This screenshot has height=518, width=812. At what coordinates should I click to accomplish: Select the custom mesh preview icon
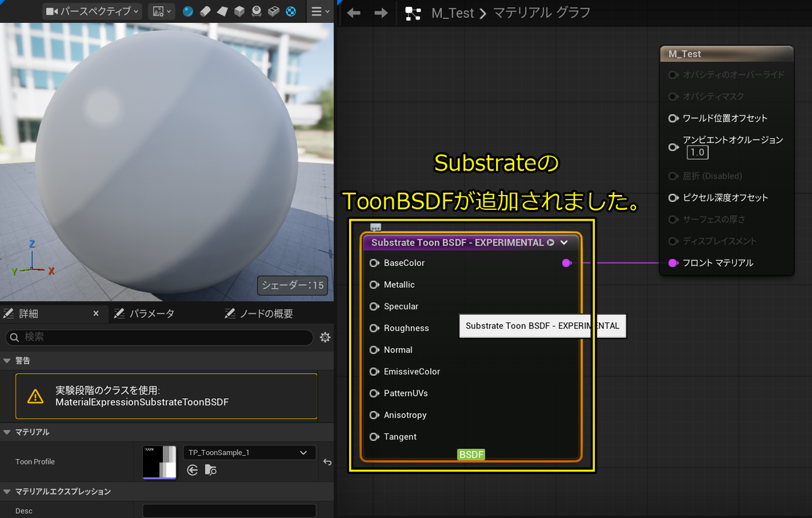(x=273, y=12)
